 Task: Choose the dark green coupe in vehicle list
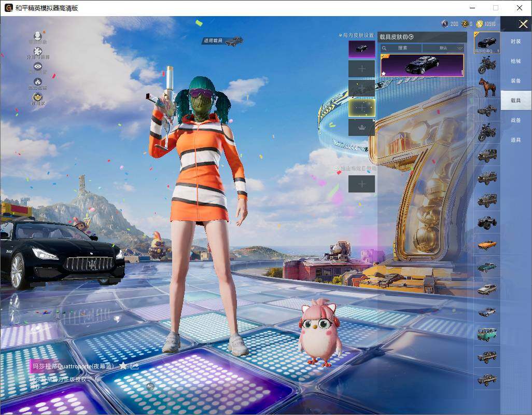[487, 267]
